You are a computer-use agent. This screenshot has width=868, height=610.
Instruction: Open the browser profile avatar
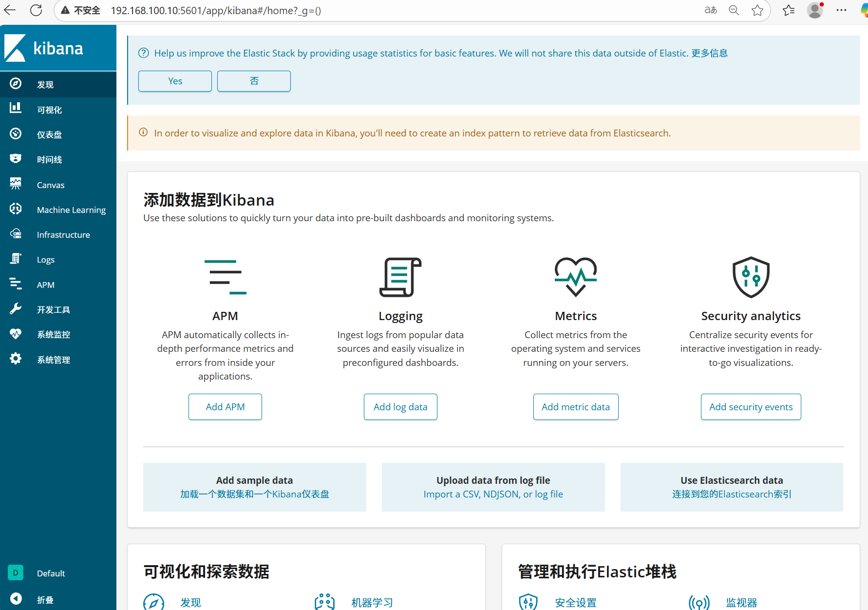pos(815,10)
